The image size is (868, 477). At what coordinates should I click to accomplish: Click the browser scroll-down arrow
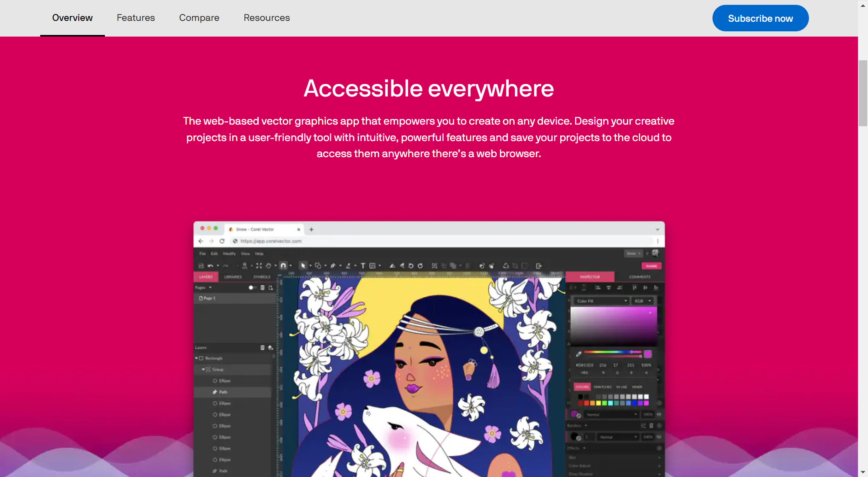click(x=863, y=472)
